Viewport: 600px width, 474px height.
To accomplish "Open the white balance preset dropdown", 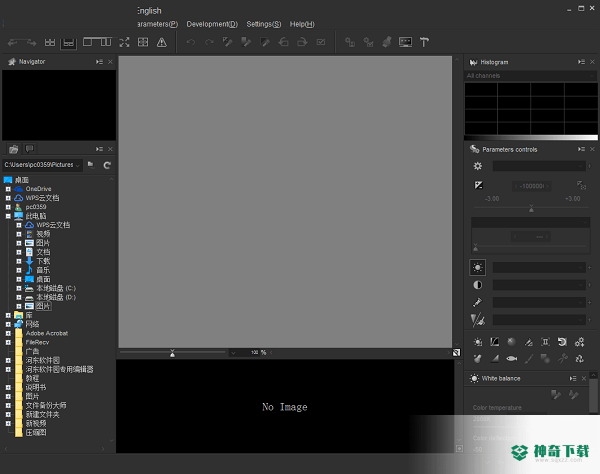I will [539, 267].
